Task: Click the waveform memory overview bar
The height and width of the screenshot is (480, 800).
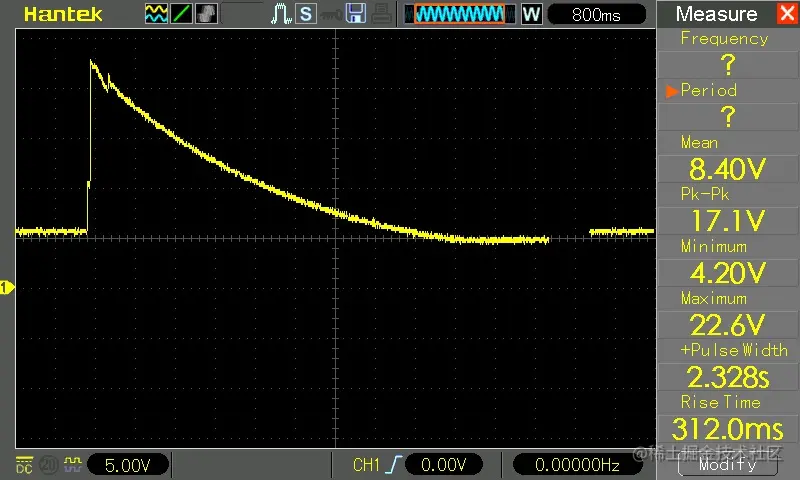Action: [459, 14]
